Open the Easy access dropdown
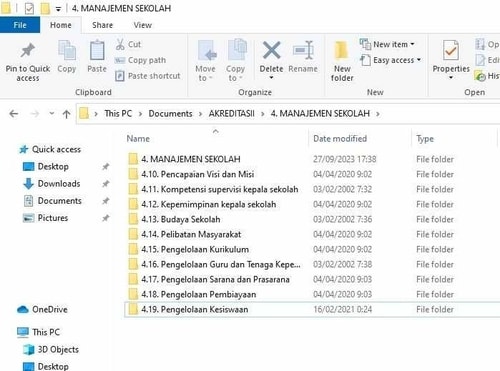Image resolution: width=500 pixels, height=371 pixels. coord(390,60)
